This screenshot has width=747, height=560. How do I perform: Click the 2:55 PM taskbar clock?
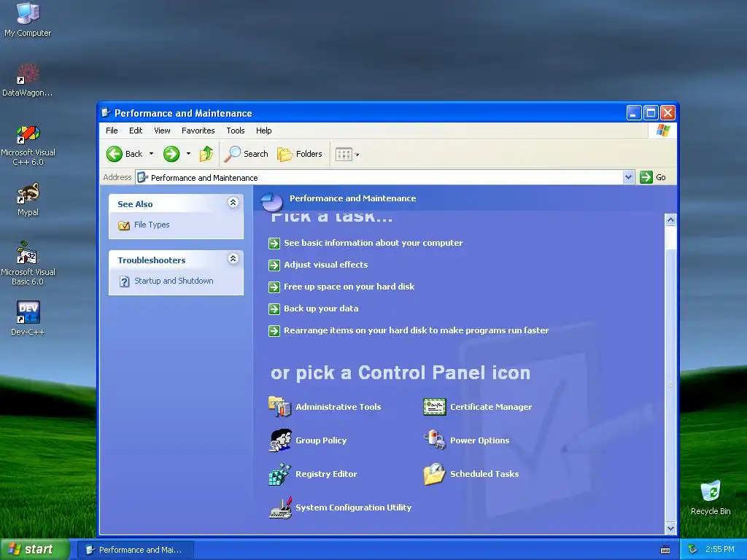point(719,550)
